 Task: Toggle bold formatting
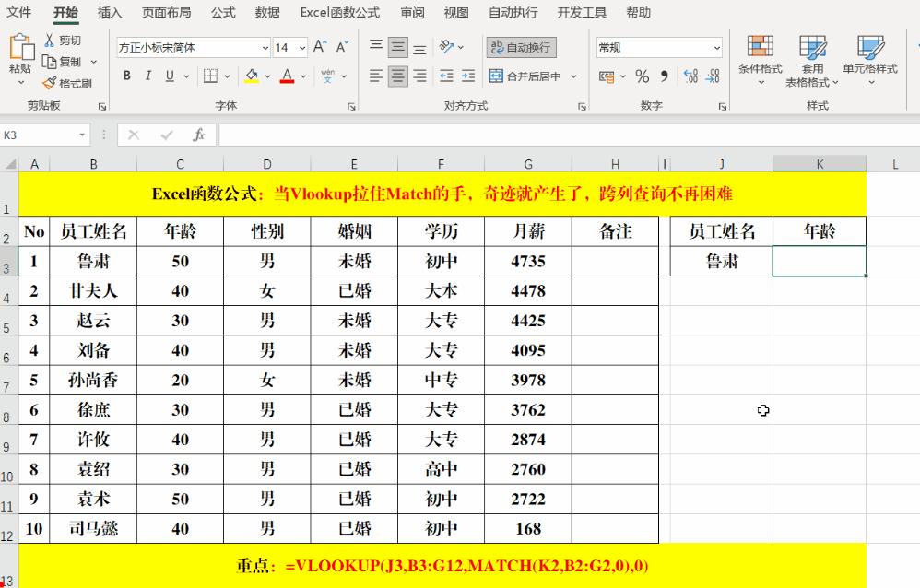[x=126, y=76]
